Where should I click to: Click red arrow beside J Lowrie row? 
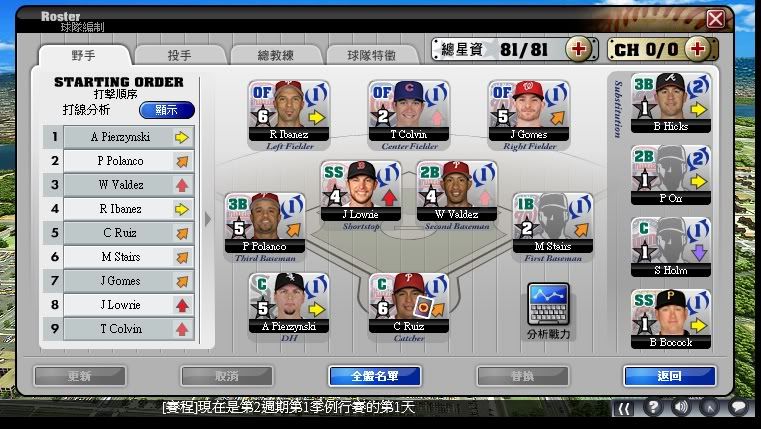tap(182, 305)
